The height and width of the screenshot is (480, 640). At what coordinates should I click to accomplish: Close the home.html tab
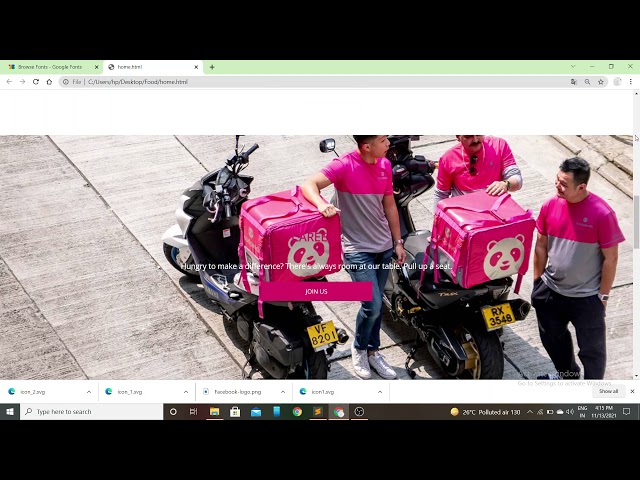[196, 67]
